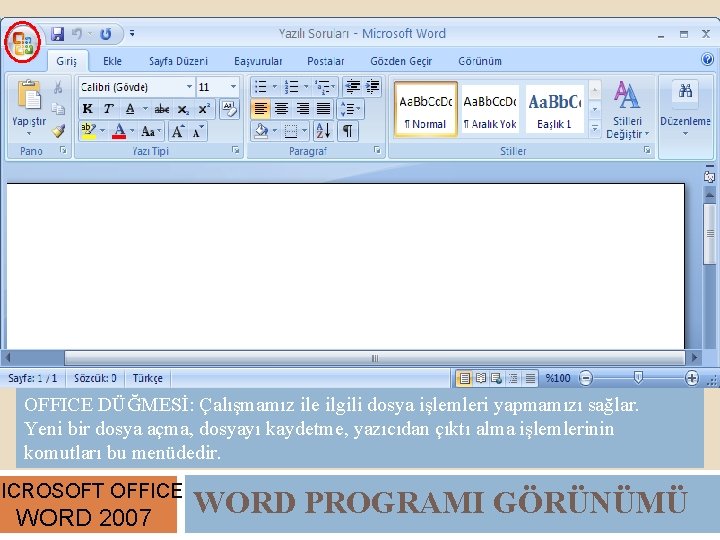Open Word help question mark
Image resolution: width=720 pixels, height=540 pixels.
[708, 60]
